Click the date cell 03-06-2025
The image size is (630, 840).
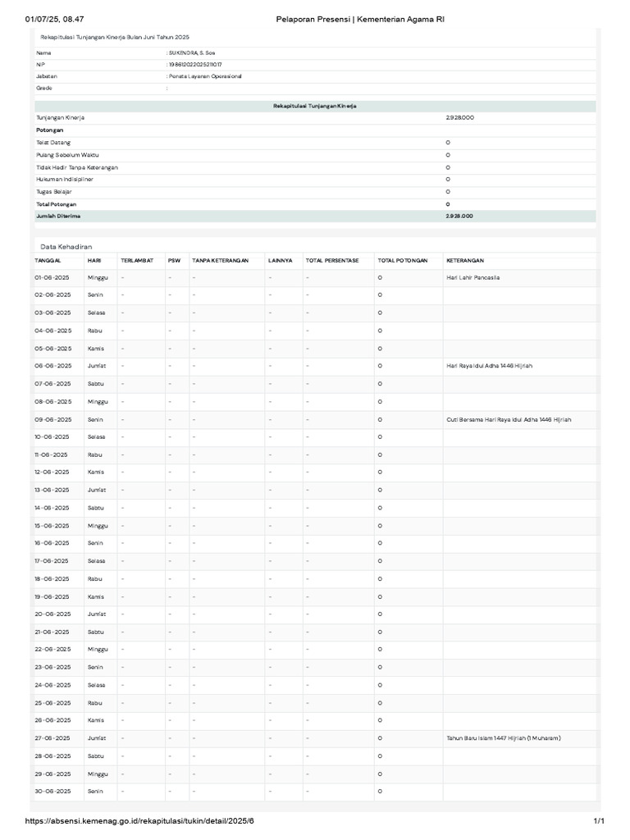[x=53, y=313]
